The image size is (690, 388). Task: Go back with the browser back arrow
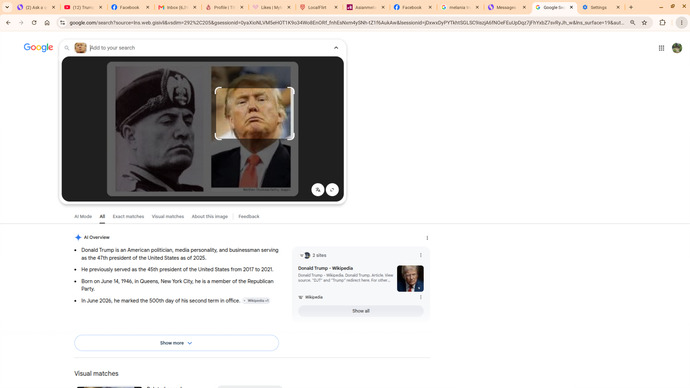(x=8, y=22)
